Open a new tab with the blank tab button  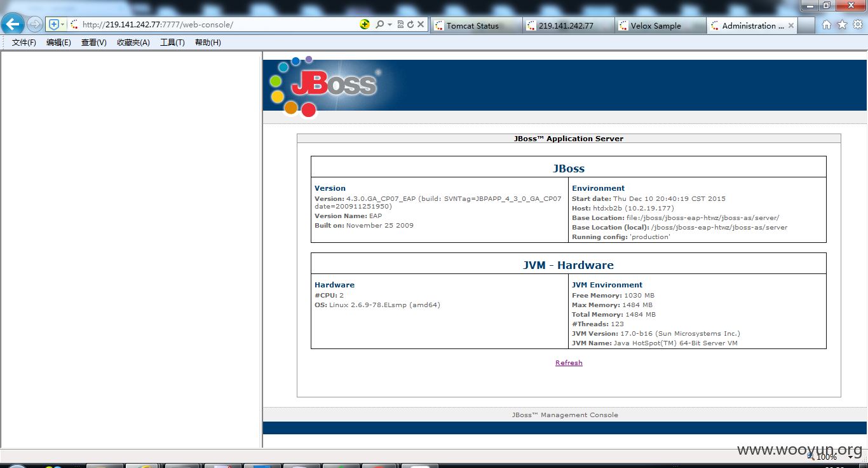coord(806,25)
